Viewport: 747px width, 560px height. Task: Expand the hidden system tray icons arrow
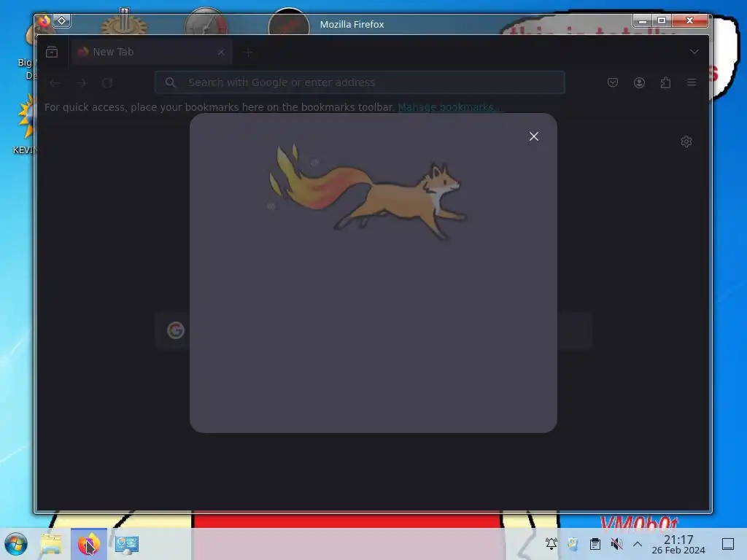pyautogui.click(x=638, y=544)
